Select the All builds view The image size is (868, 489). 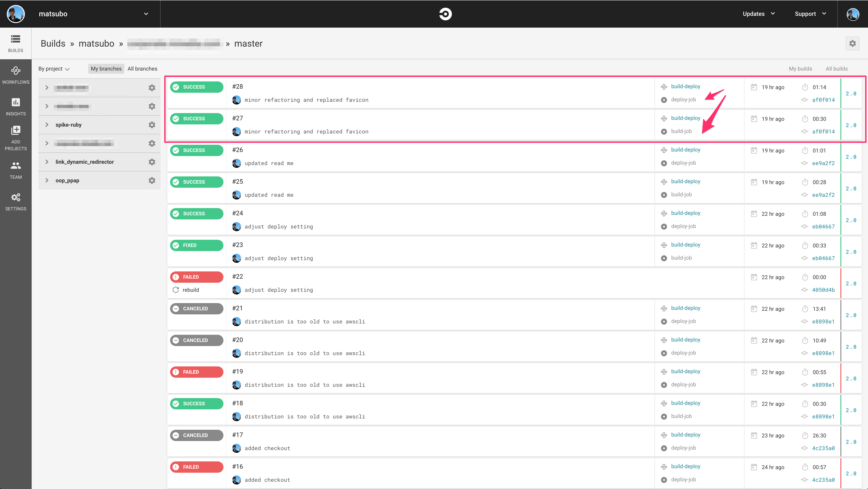(x=837, y=68)
